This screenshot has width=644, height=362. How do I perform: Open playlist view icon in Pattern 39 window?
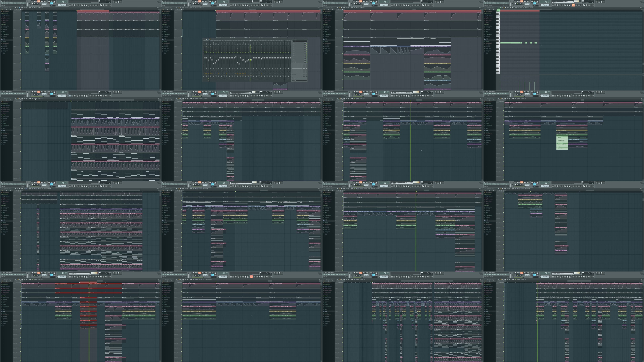tap(70, 5)
